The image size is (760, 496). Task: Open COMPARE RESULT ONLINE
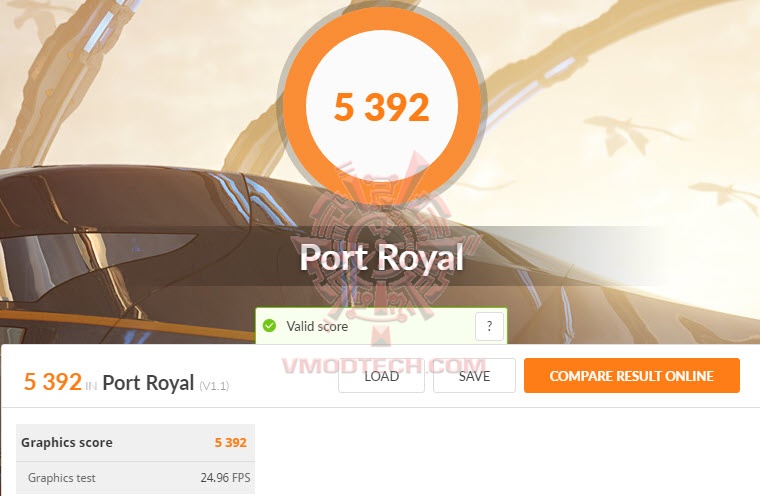[x=632, y=376]
